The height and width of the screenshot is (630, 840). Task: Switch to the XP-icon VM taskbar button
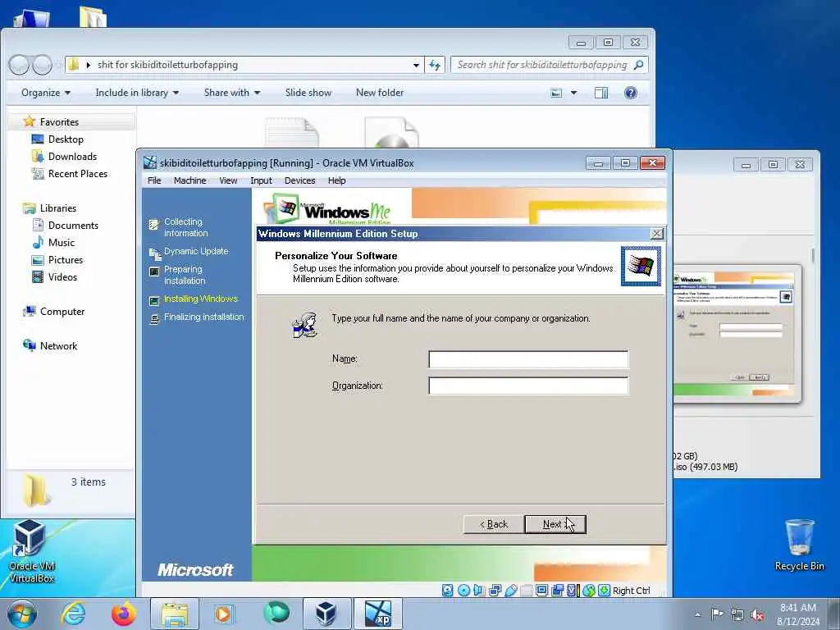pyautogui.click(x=378, y=614)
